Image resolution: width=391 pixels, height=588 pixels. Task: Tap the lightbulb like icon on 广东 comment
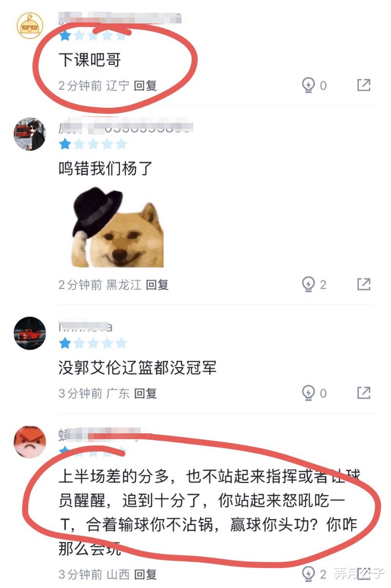[308, 393]
